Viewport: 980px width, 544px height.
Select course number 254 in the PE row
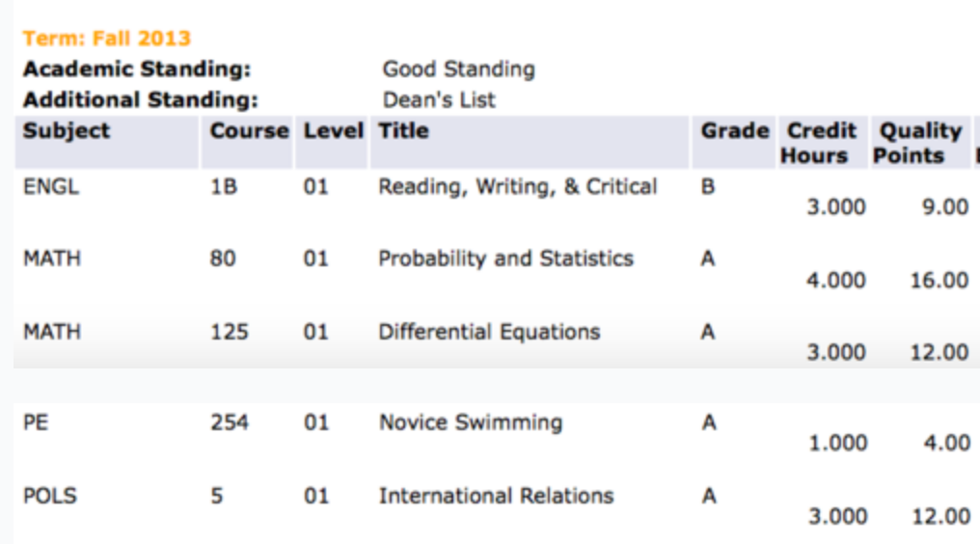230,422
